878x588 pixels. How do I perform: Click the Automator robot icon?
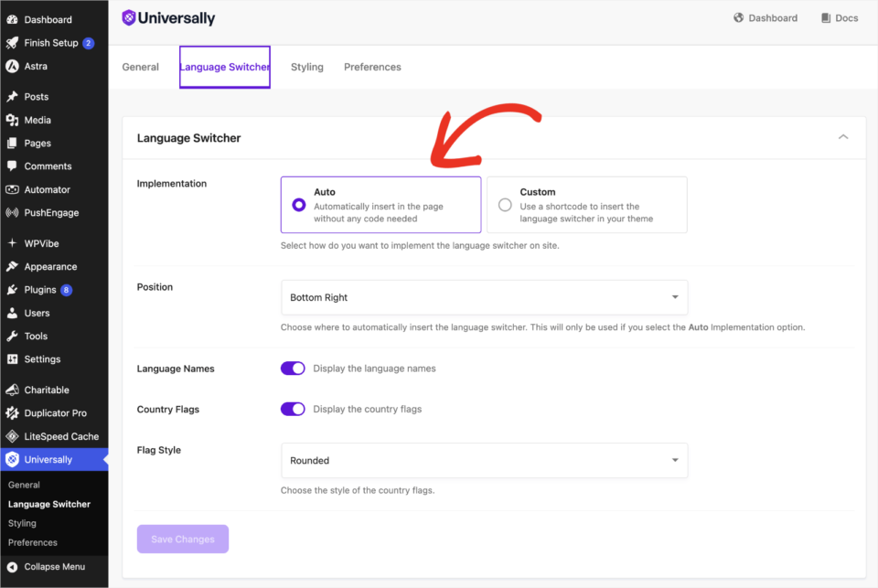12,189
